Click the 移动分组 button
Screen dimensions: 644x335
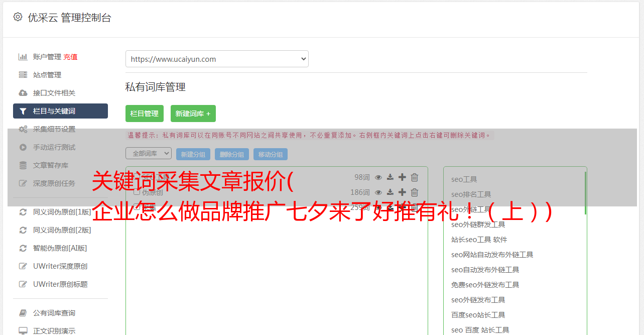271,154
